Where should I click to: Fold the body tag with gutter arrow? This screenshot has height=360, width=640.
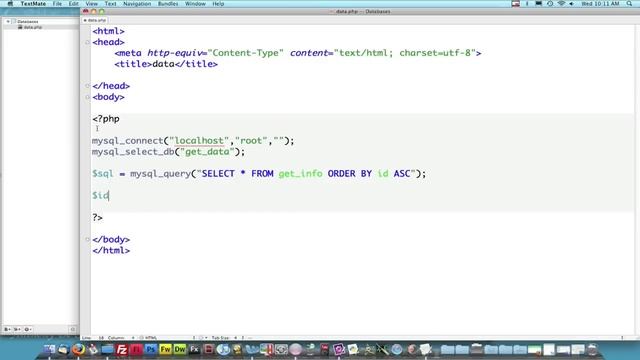87,97
